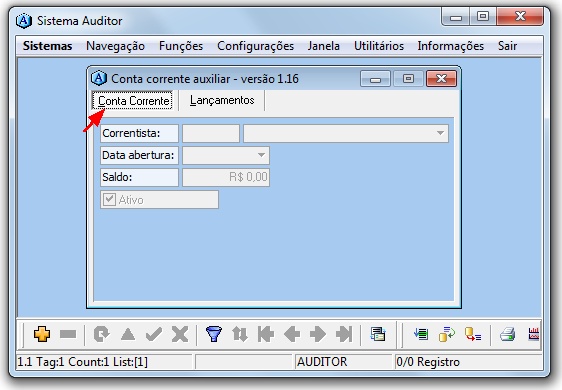Viewport: 562px width, 390px height.
Task: Open the Sistemas menu
Action: click(47, 46)
